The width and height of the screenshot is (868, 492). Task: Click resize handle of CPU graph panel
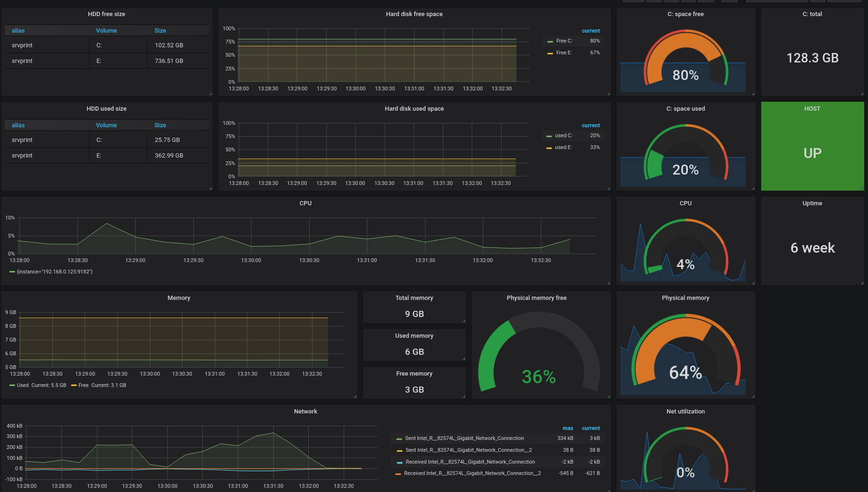[608, 283]
